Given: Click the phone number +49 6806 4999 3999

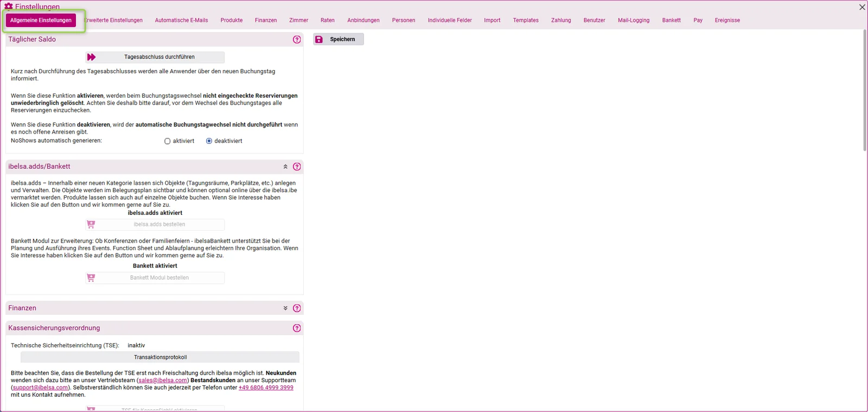Looking at the screenshot, I should [266, 388].
